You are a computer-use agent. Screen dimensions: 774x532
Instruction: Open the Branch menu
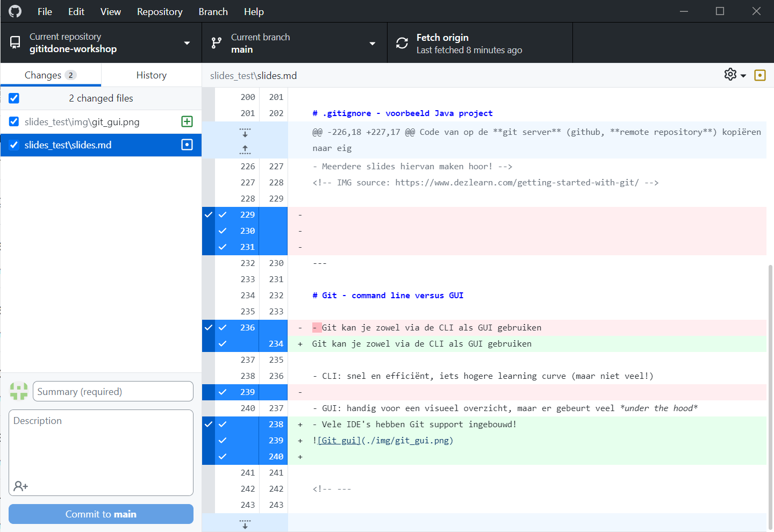point(213,11)
